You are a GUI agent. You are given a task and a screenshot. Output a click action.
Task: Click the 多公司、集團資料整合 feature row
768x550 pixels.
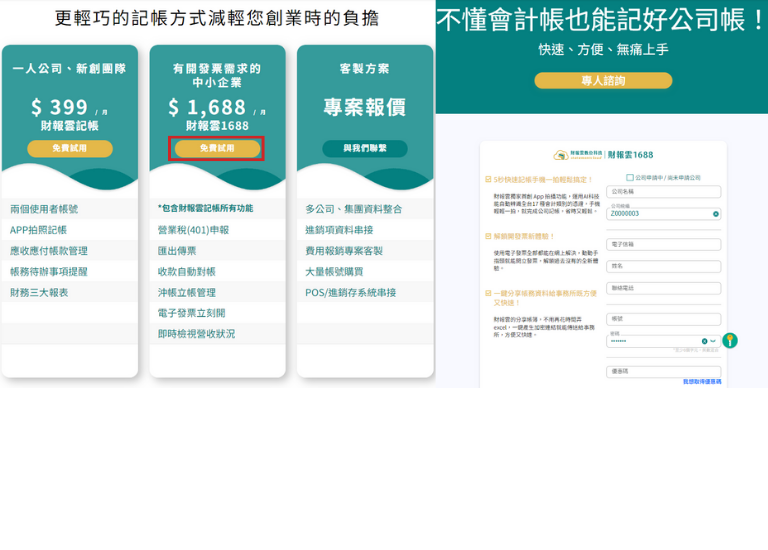tap(365, 209)
